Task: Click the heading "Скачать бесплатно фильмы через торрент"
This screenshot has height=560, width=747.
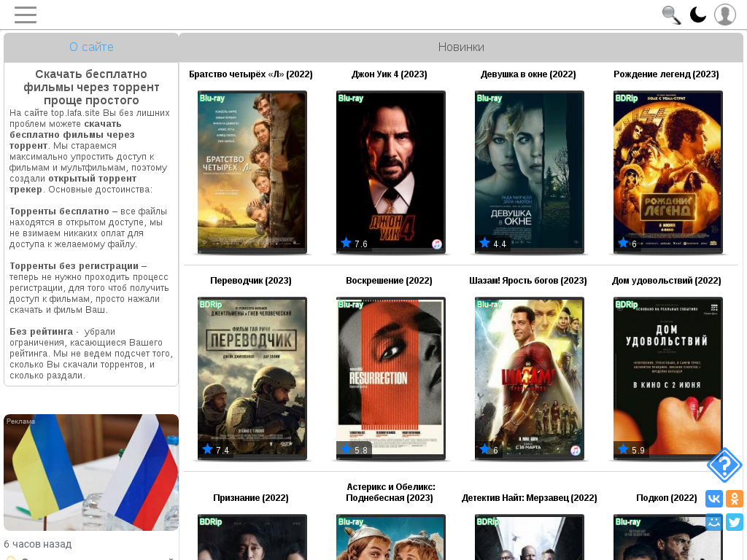Action: point(91,87)
